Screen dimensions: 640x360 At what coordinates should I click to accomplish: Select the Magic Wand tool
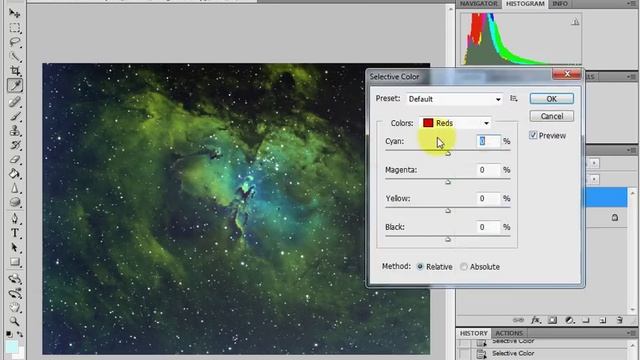click(x=15, y=57)
